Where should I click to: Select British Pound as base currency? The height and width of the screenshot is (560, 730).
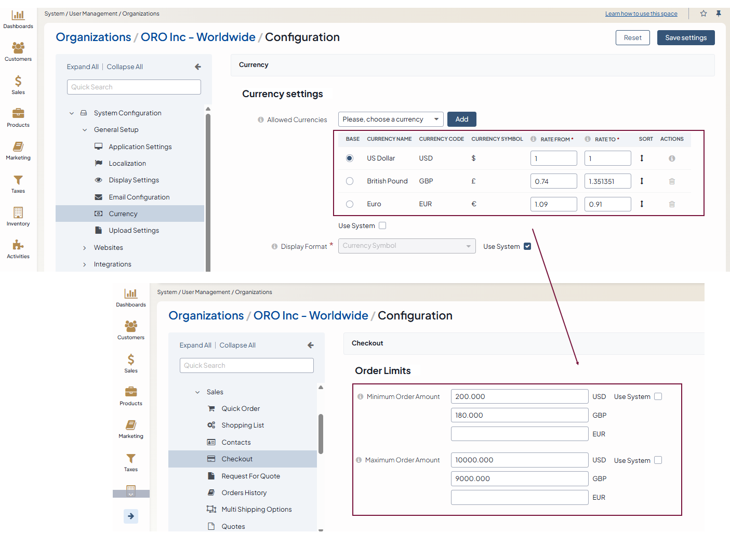(350, 181)
